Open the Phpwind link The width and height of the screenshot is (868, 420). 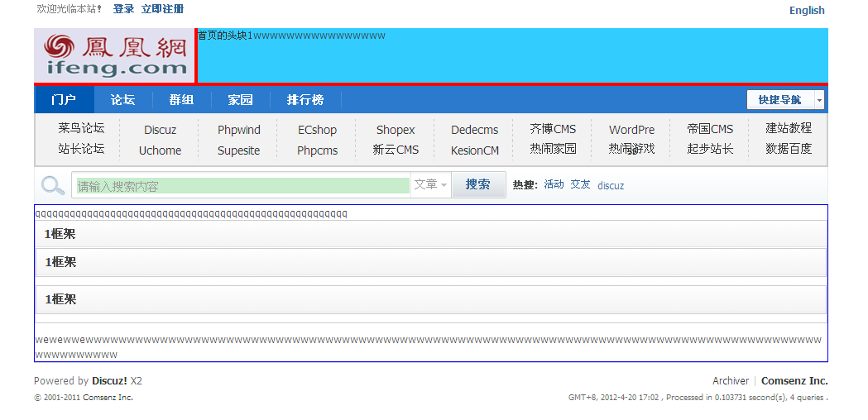(238, 130)
